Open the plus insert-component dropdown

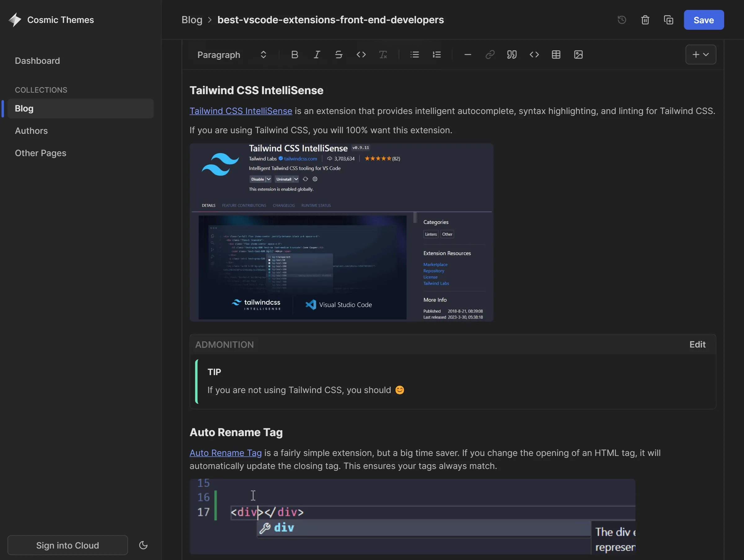tap(701, 55)
